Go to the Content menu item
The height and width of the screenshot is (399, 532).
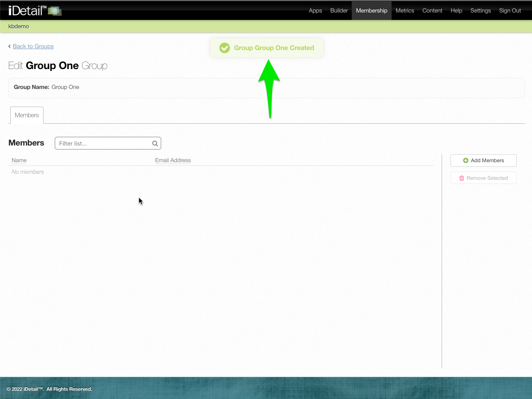(x=432, y=11)
